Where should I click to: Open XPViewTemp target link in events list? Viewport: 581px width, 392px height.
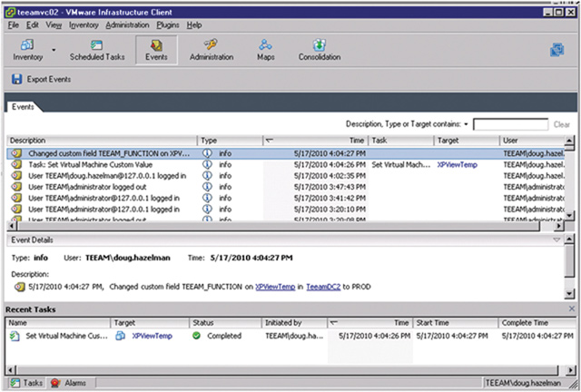click(x=458, y=165)
